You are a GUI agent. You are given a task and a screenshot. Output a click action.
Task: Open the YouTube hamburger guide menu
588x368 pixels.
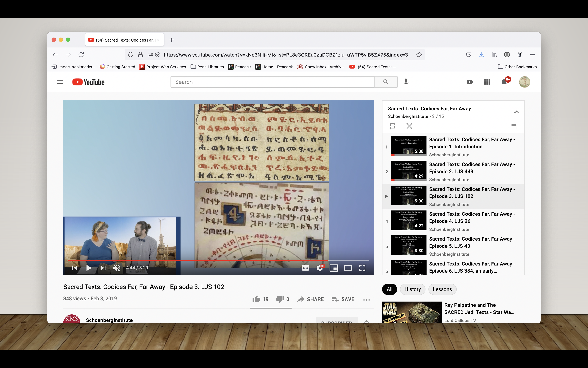60,82
